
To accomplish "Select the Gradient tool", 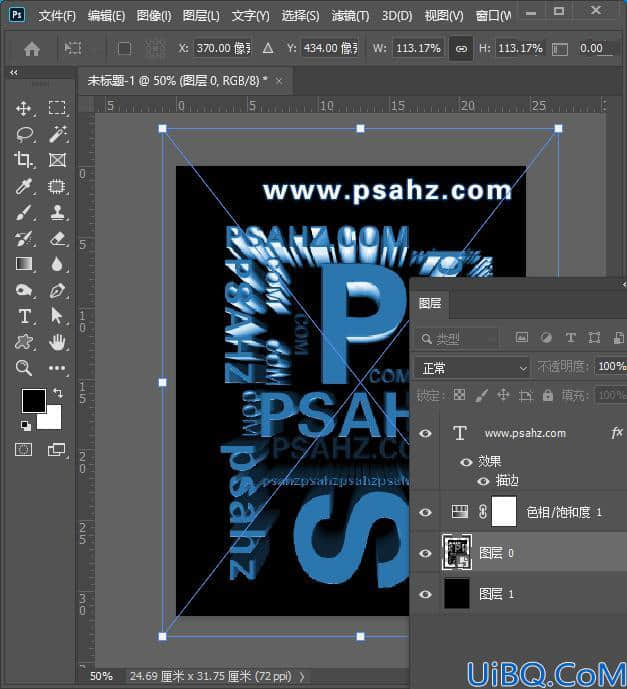I will 24,264.
